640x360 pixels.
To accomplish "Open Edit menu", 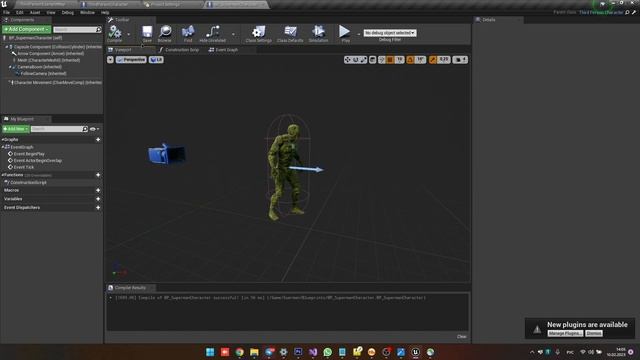I will [x=20, y=13].
